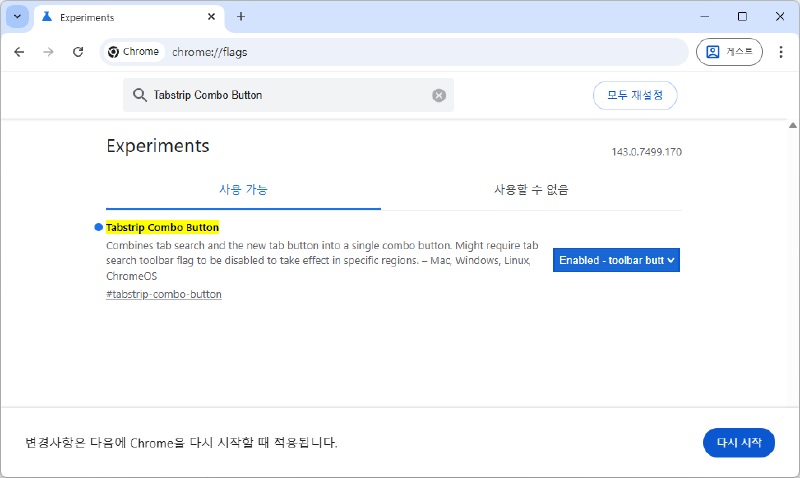Click the Experiments page heading
The image size is (800, 478).
tap(158, 146)
